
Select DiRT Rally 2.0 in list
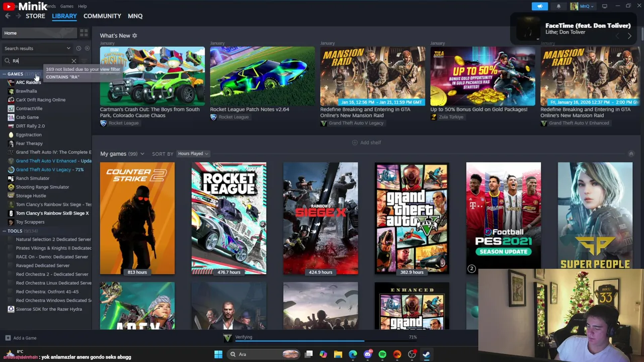(30, 126)
